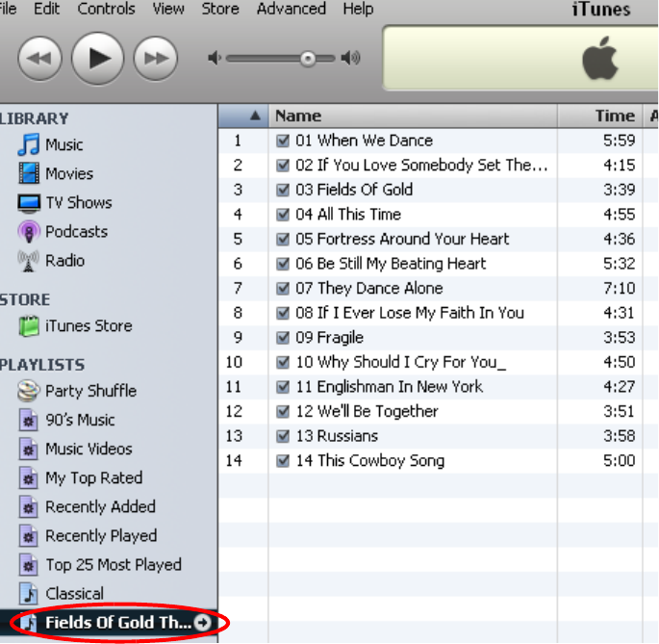Image resolution: width=659 pixels, height=644 pixels.
Task: Open the iTunes Store bag icon
Action: (29, 326)
